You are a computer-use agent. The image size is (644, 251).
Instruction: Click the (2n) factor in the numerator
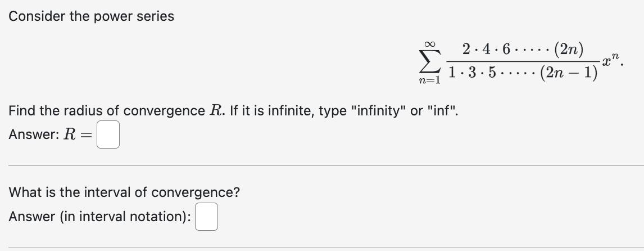click(569, 50)
